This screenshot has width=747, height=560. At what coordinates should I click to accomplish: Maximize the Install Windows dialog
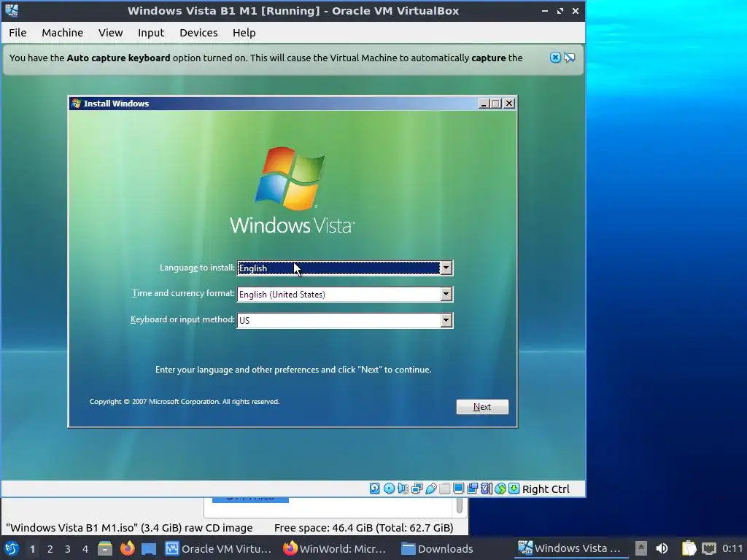(x=496, y=104)
